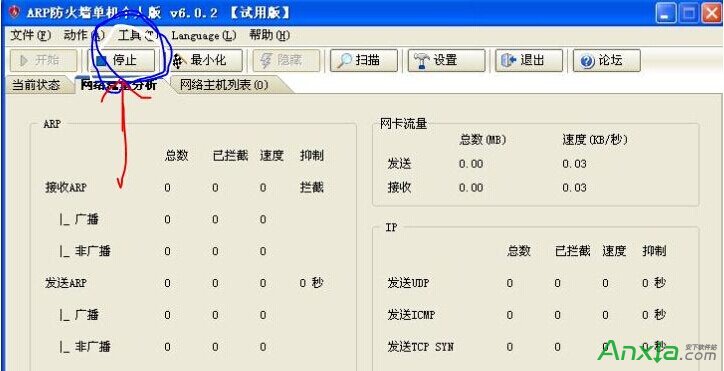The image size is (724, 371).
Task: Click the grey play icon on 开始
Action: click(x=24, y=61)
